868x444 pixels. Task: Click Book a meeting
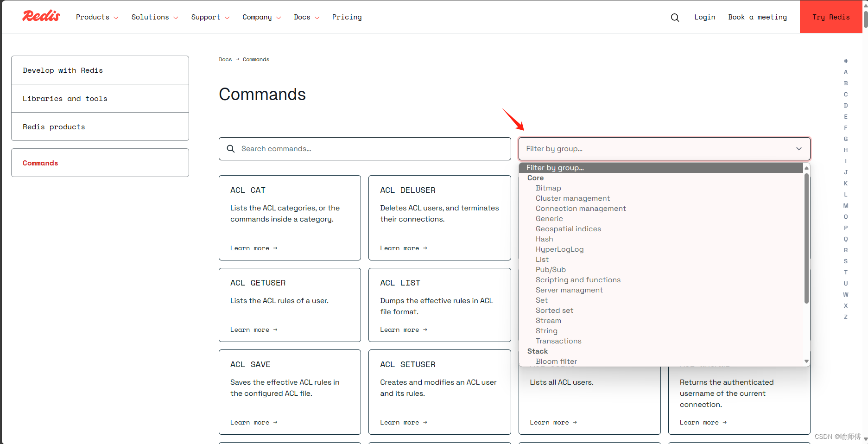point(757,17)
